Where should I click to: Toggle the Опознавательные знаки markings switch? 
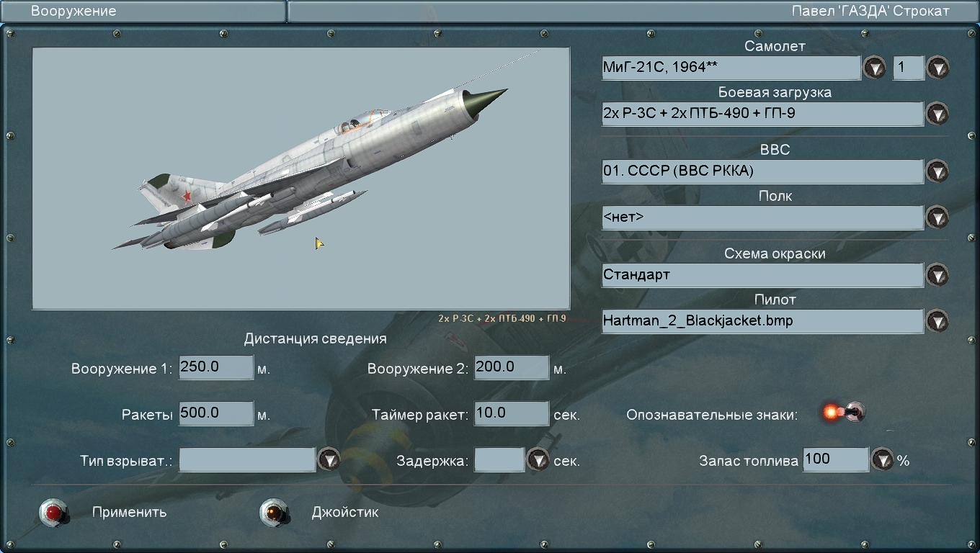tap(844, 413)
